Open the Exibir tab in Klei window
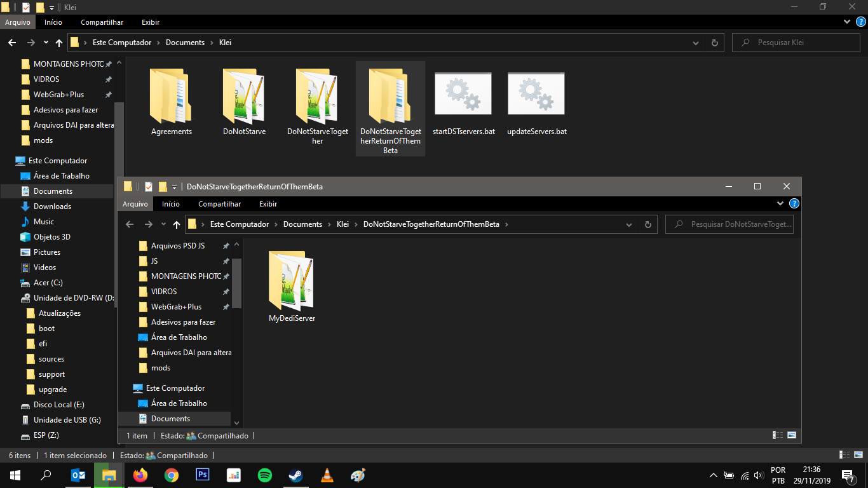 151,22
